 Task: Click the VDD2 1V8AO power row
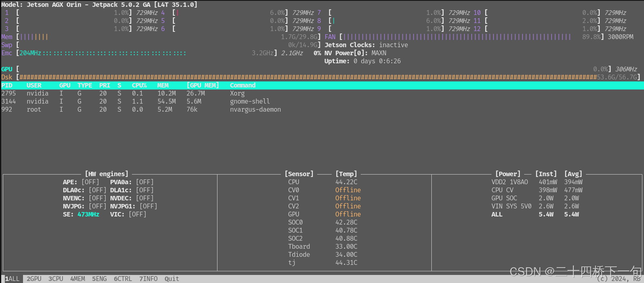click(537, 182)
